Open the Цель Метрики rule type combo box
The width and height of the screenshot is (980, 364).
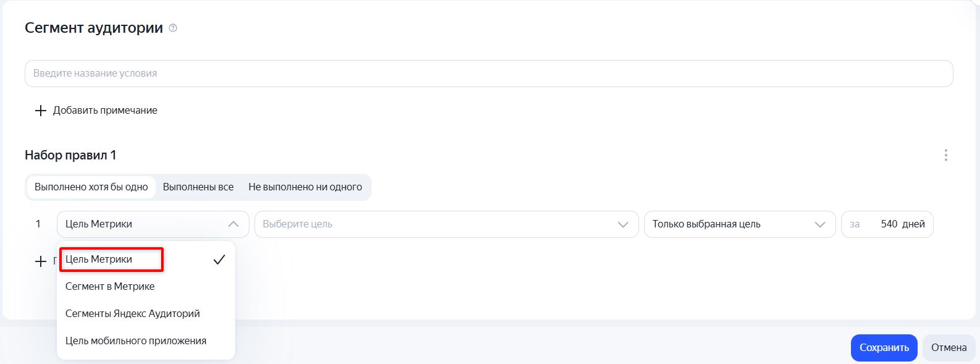(x=153, y=224)
